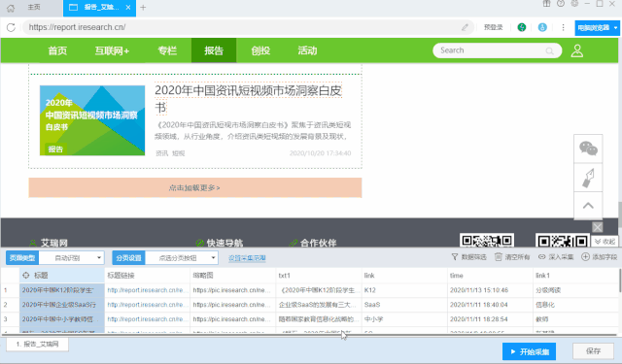
Task: Click the page vertical scrollbar
Action: click(620, 214)
